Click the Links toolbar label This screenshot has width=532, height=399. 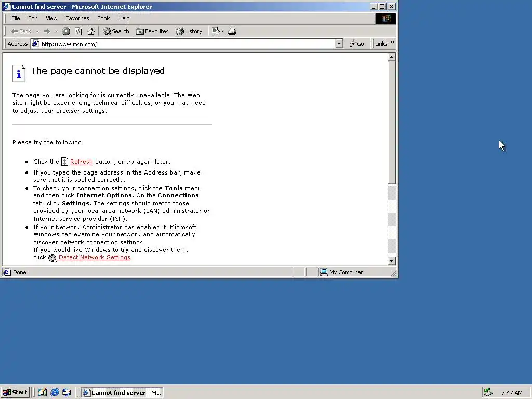(381, 44)
